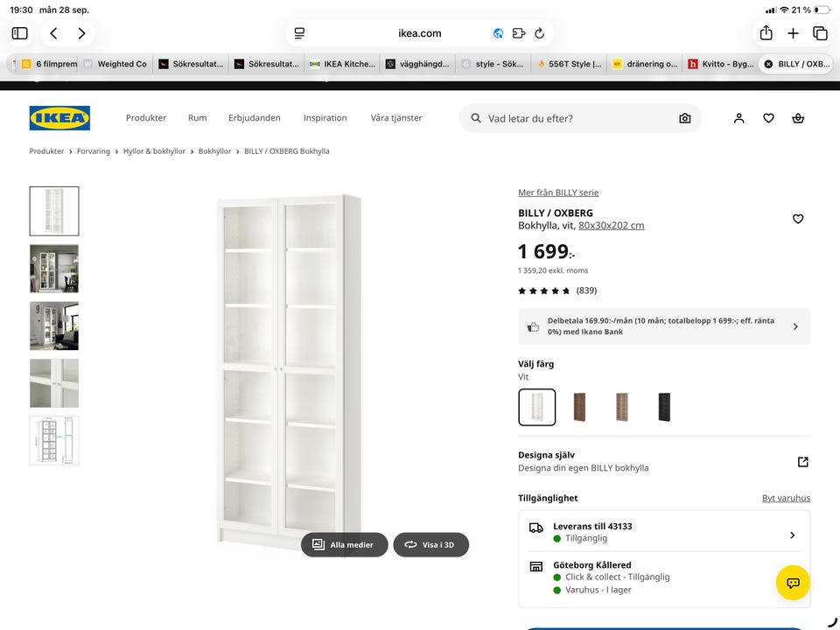Screen dimensions: 840x630
Task: Click the camera image search icon
Action: [x=684, y=118]
